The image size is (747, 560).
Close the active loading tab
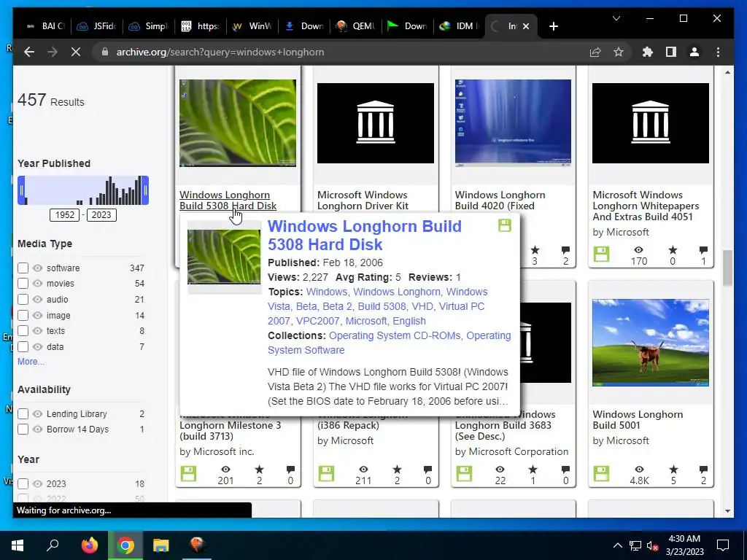pyautogui.click(x=526, y=26)
